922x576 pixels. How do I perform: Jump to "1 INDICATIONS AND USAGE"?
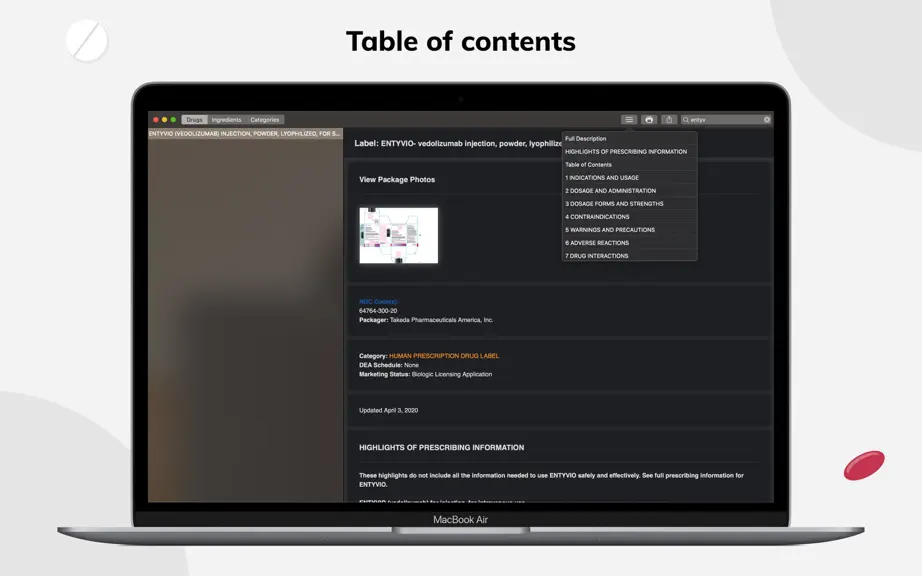click(x=629, y=178)
